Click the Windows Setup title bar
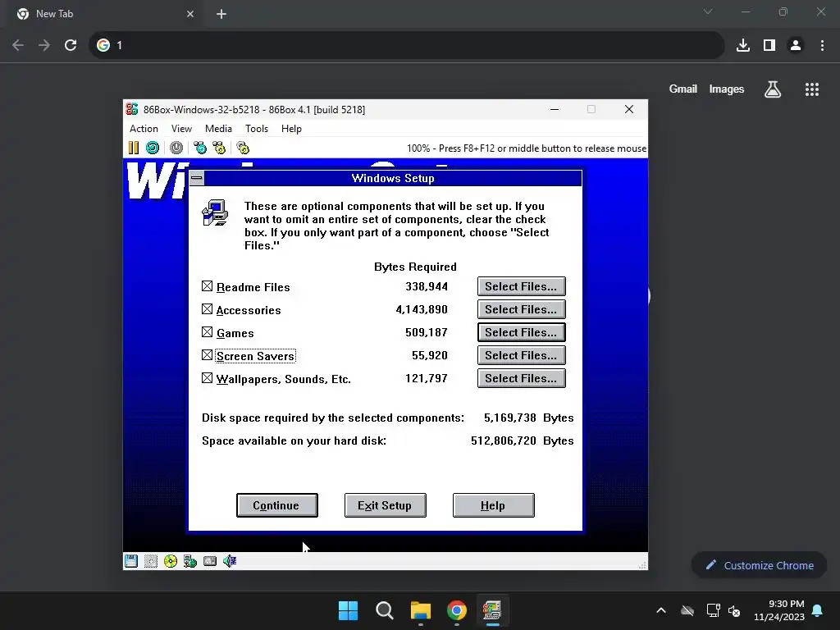Viewport: 840px width, 630px height. [x=393, y=178]
